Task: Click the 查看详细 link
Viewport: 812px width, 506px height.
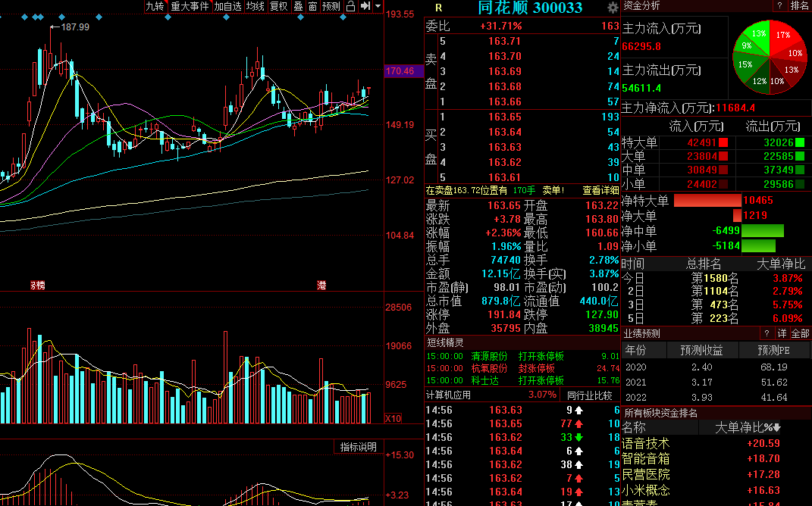Action: click(600, 190)
